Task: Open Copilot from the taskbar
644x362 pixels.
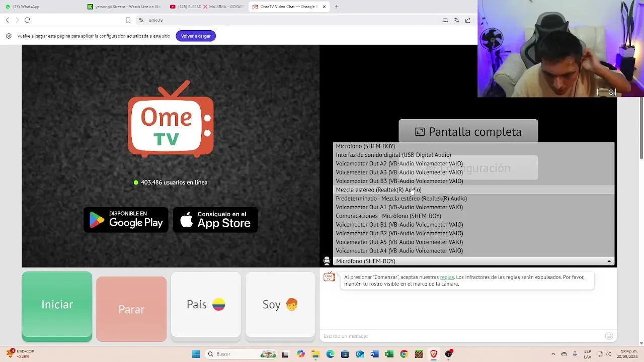Action: pyautogui.click(x=301, y=354)
